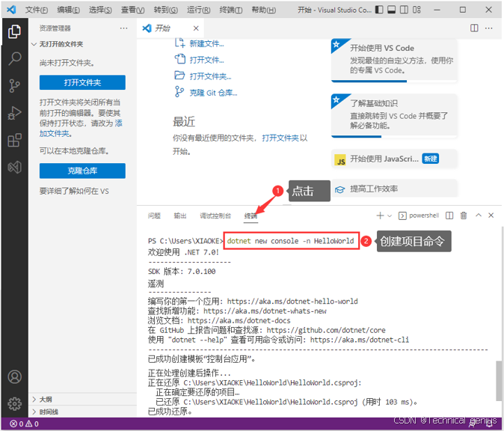Click the https://github.com/dotnet/core terminal link
Viewport: 504px width, 431px height.
click(x=326, y=330)
